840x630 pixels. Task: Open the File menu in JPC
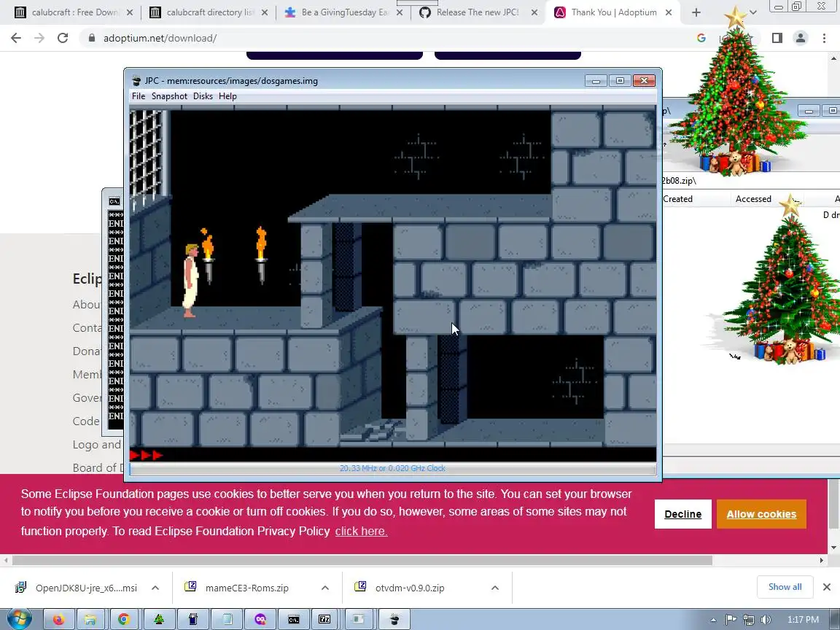(139, 96)
